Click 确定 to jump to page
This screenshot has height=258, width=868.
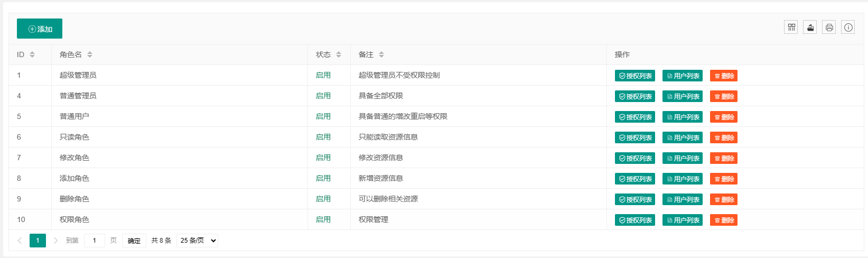click(x=134, y=241)
